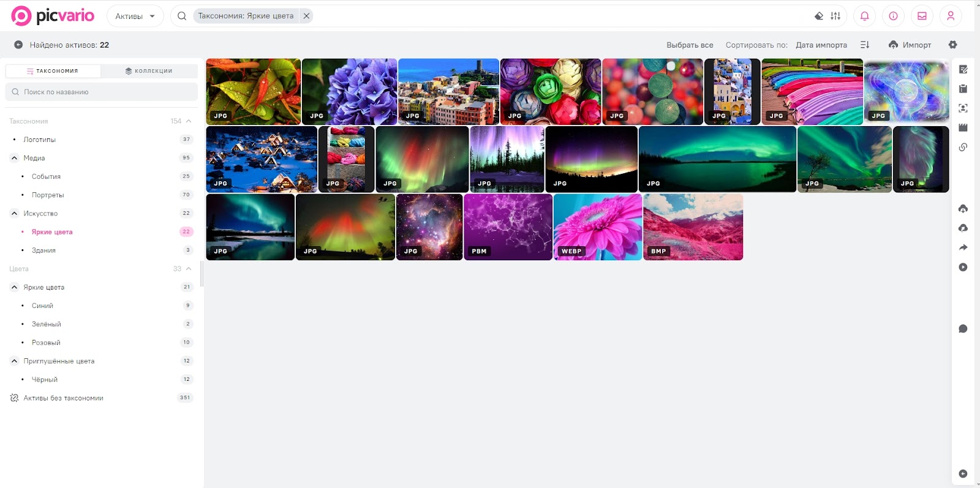The width and height of the screenshot is (980, 488).
Task: Toggle sort order direction icon
Action: pyautogui.click(x=865, y=45)
